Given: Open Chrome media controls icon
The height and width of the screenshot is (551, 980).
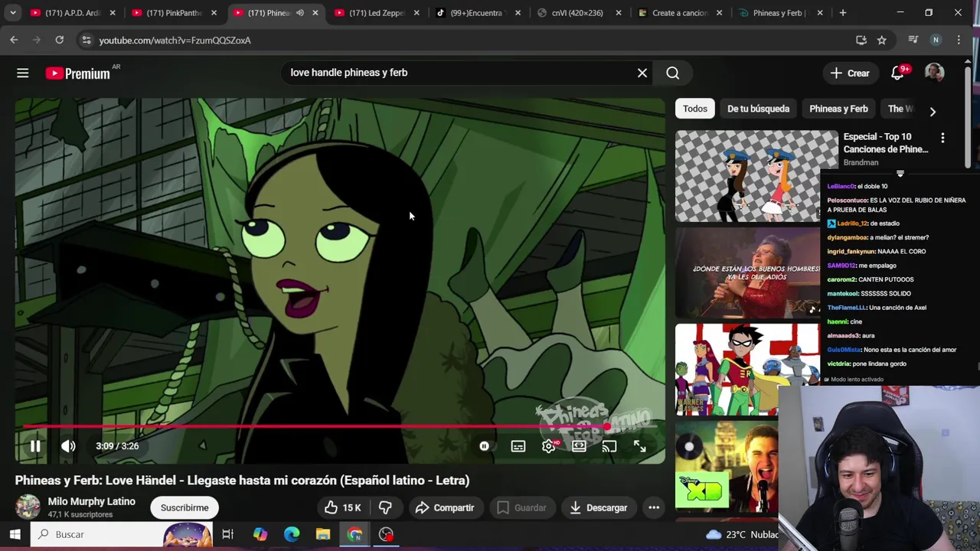Looking at the screenshot, I should [x=913, y=40].
